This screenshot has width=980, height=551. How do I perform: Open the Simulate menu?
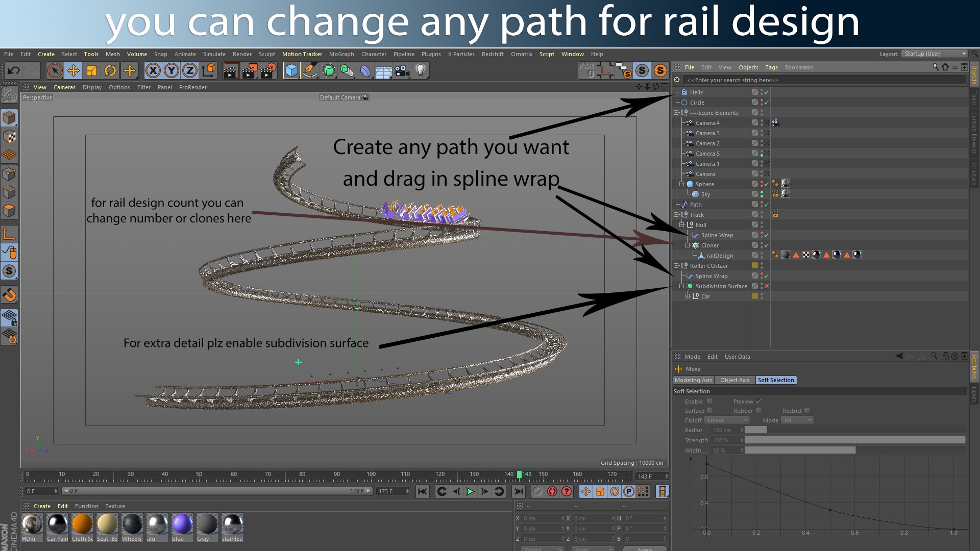tap(214, 54)
